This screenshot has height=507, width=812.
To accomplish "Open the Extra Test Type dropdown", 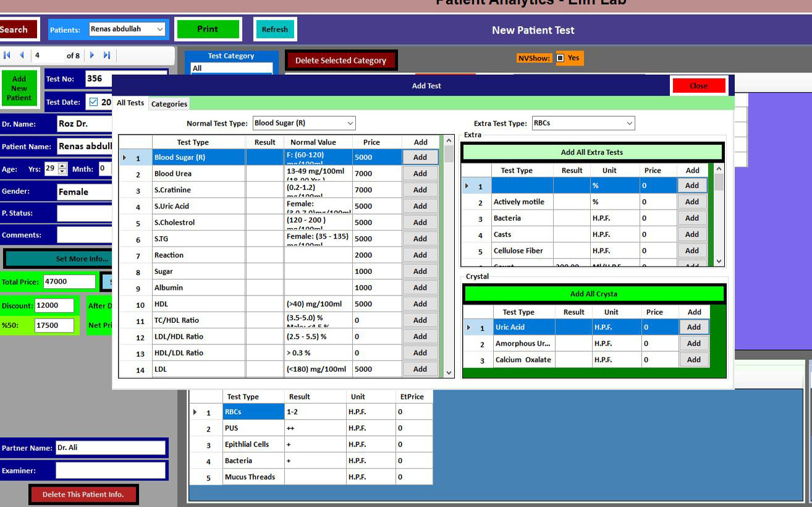I will 630,123.
